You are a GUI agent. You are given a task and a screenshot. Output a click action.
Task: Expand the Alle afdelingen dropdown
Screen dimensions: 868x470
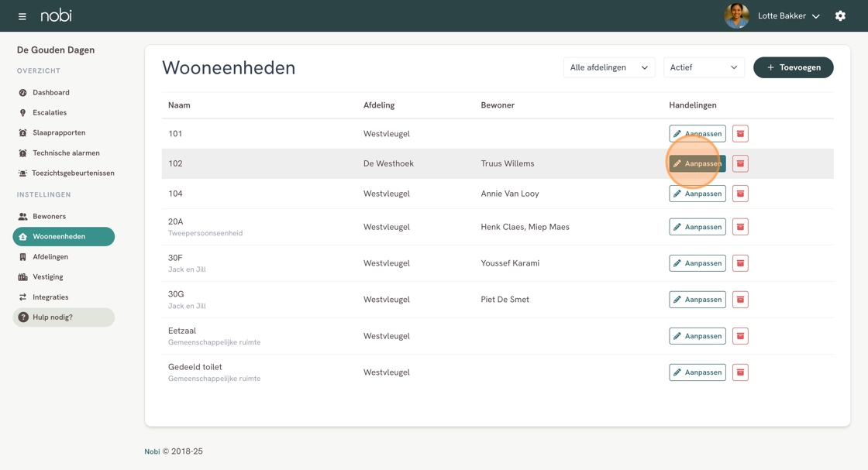coord(608,67)
